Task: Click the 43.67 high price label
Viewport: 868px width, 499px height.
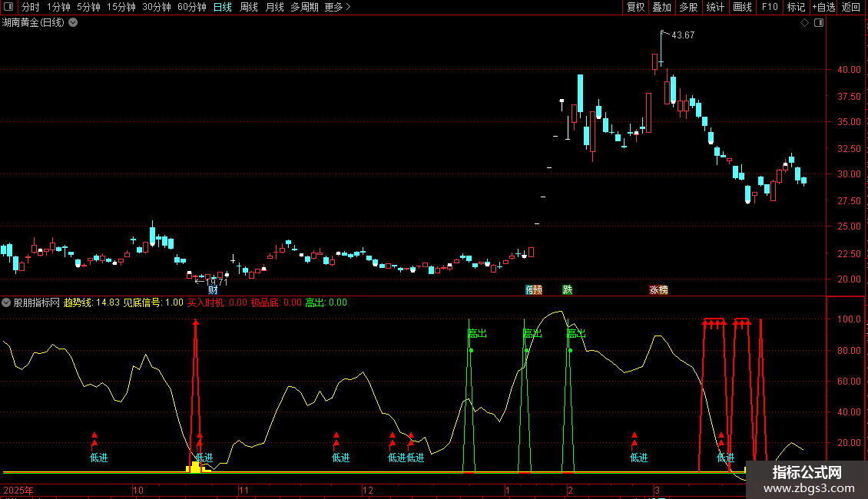Action: pos(683,35)
